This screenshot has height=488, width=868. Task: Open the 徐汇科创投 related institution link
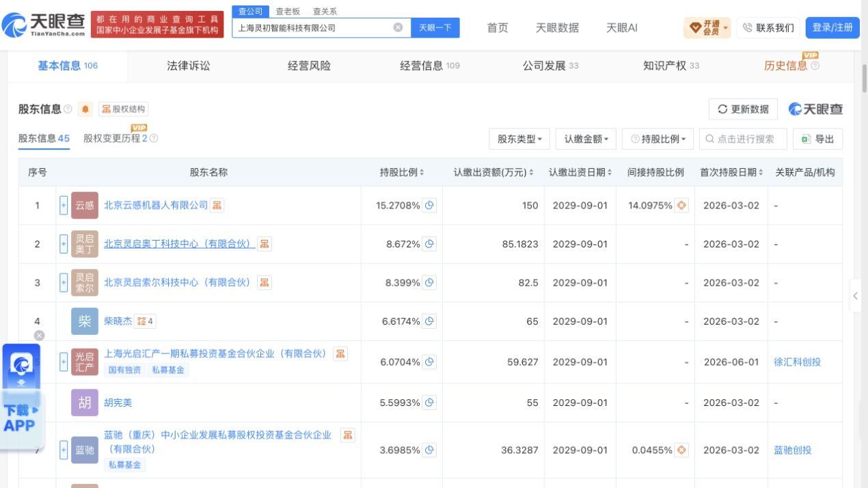[798, 362]
